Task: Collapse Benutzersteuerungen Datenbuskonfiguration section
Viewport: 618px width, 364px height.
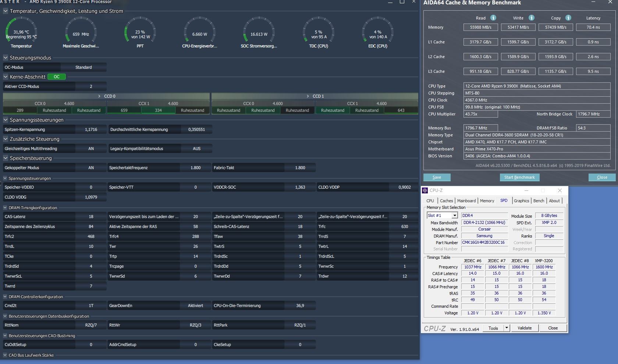Action: (5, 316)
